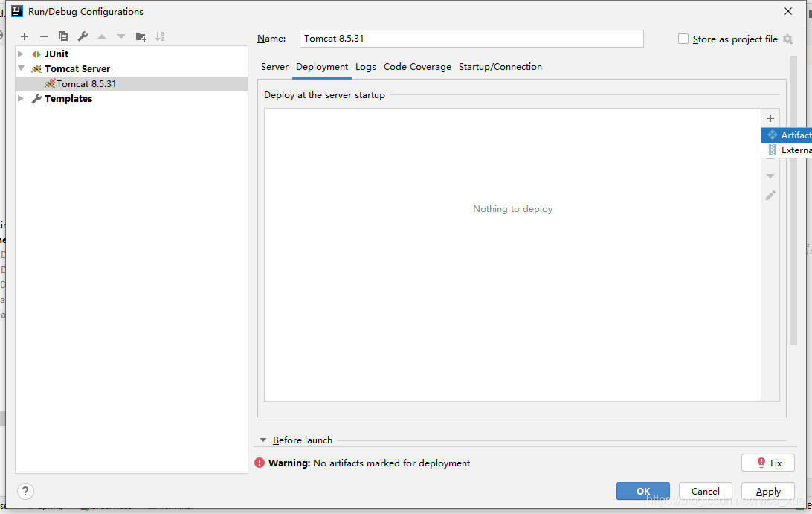Click the IntelliJ icon in the title bar
The image size is (812, 514).
(x=17, y=11)
